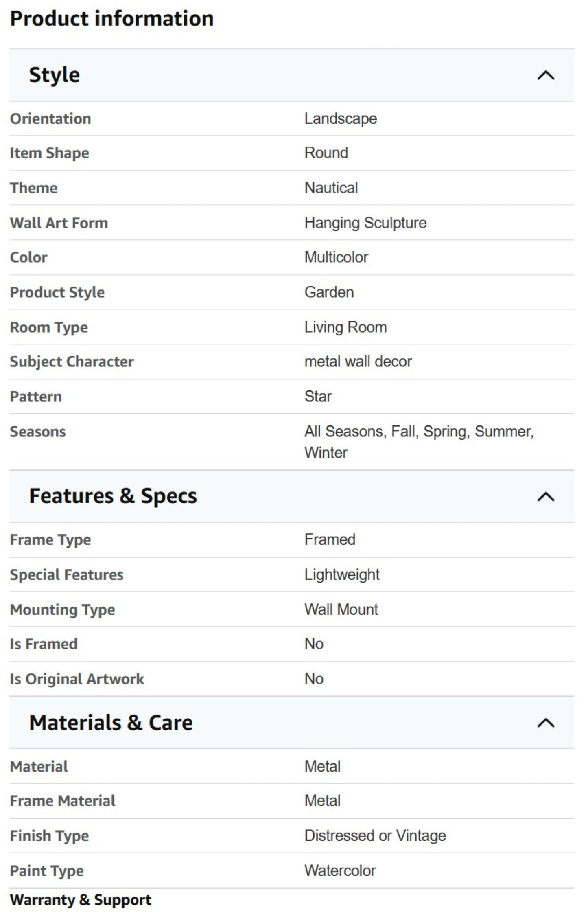The image size is (588, 912).
Task: Select the Hanging Sculpture value
Action: tap(365, 223)
